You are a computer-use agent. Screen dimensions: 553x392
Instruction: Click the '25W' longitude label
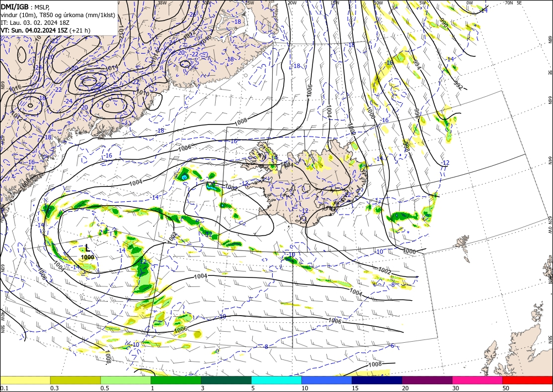249,2
